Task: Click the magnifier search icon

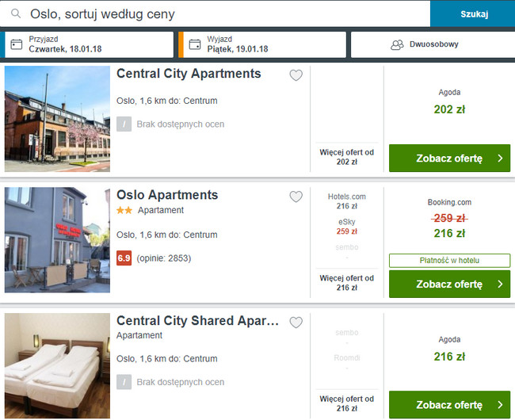Action: click(16, 13)
